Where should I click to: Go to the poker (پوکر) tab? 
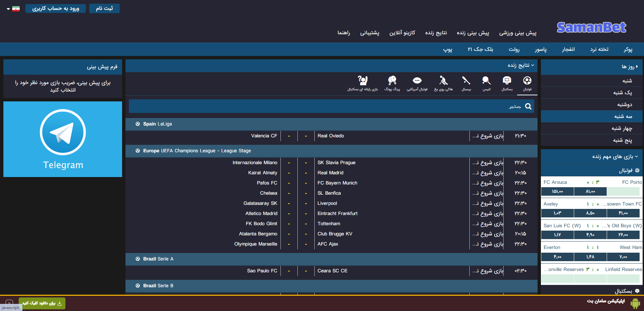point(628,50)
